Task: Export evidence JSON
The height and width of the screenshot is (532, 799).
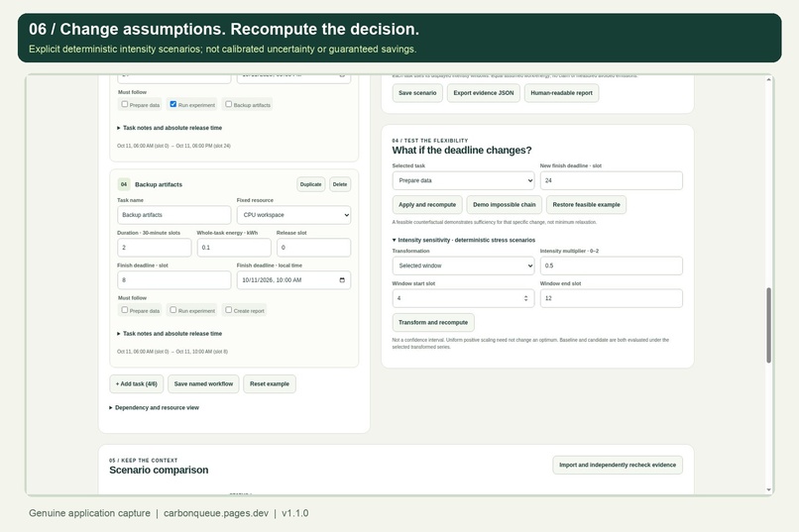Action: pos(484,93)
